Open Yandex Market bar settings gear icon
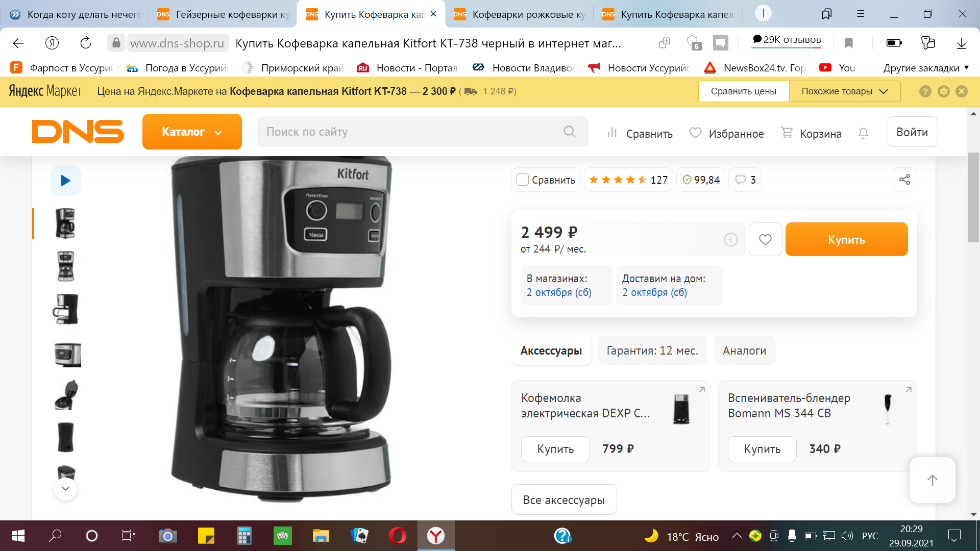The width and height of the screenshot is (980, 551). (944, 91)
